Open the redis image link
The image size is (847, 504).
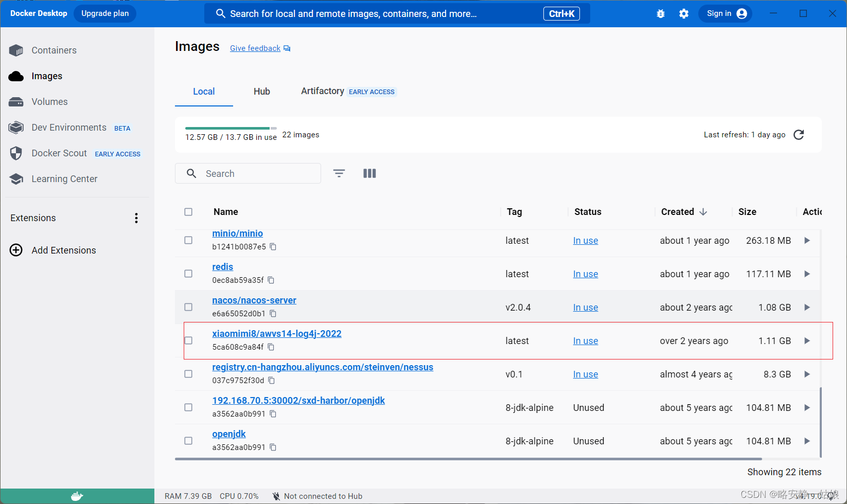(222, 267)
